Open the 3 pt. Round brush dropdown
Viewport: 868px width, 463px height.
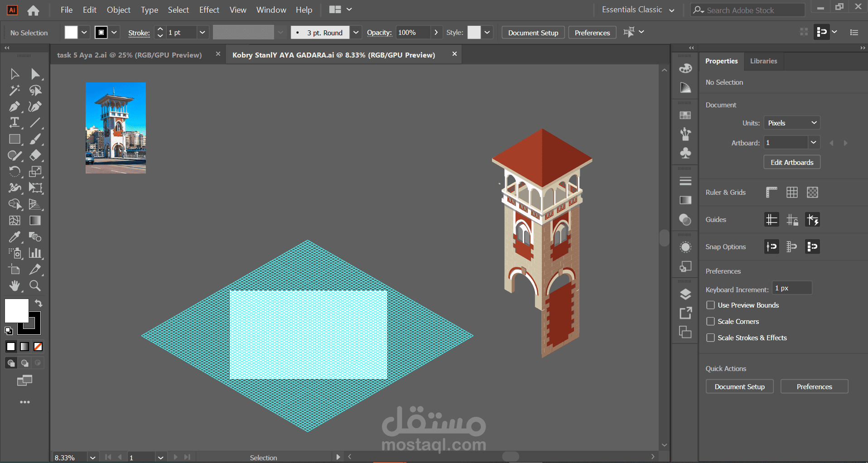click(356, 33)
